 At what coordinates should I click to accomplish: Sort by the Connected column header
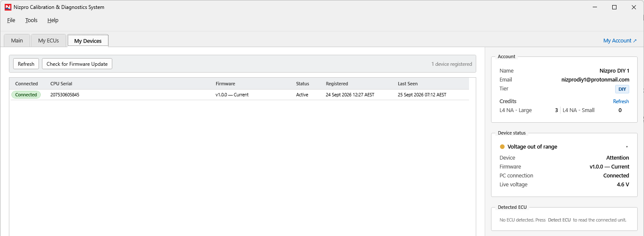click(27, 84)
